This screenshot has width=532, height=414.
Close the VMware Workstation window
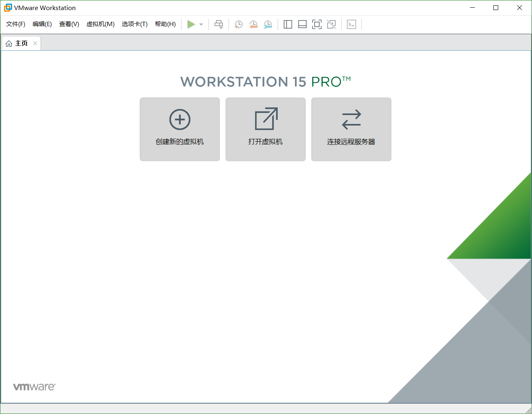coord(520,8)
